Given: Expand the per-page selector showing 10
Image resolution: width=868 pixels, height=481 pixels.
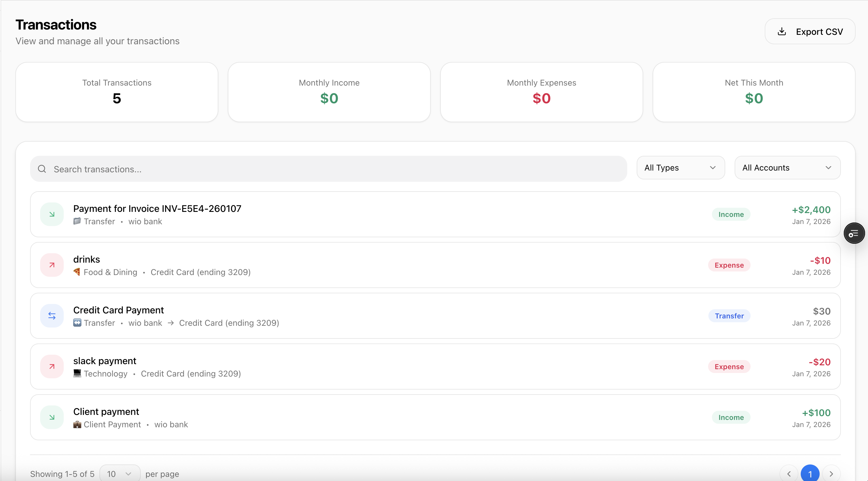Looking at the screenshot, I should tap(119, 473).
